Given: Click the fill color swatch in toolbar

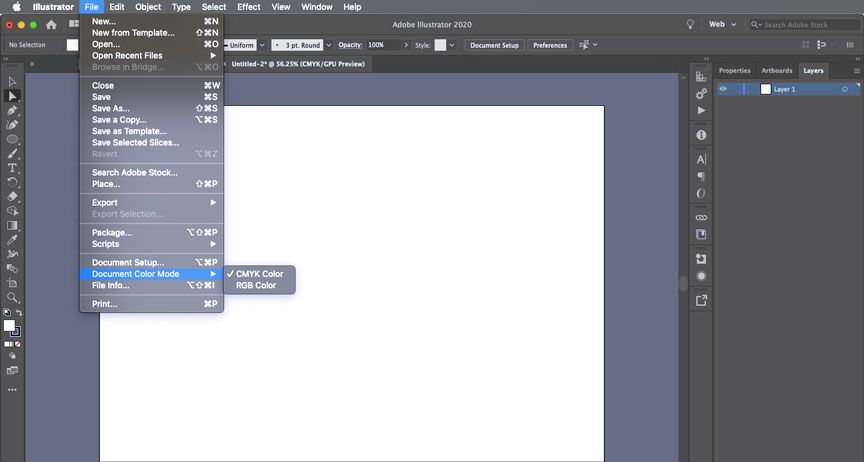Looking at the screenshot, I should pyautogui.click(x=9, y=326).
